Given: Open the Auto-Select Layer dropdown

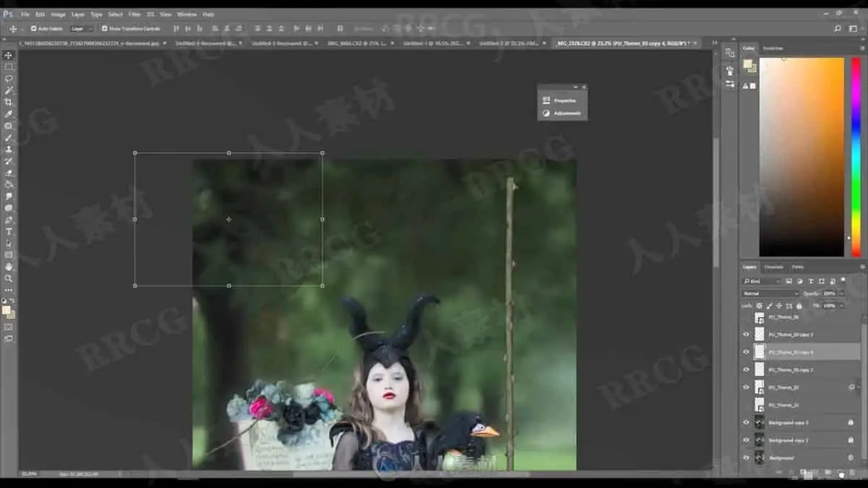Looking at the screenshot, I should tap(82, 28).
